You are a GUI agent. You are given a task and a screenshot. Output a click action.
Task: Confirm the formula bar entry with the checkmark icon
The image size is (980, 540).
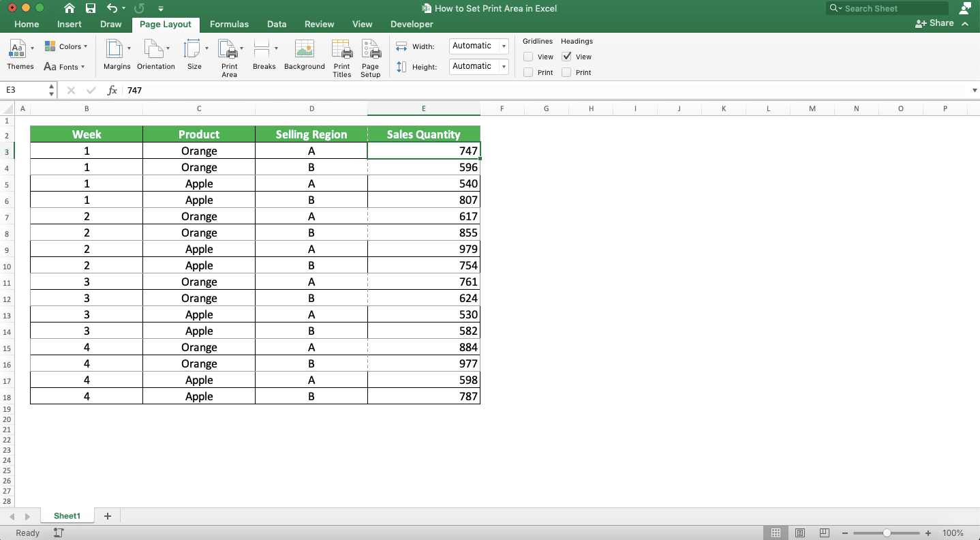click(x=91, y=90)
